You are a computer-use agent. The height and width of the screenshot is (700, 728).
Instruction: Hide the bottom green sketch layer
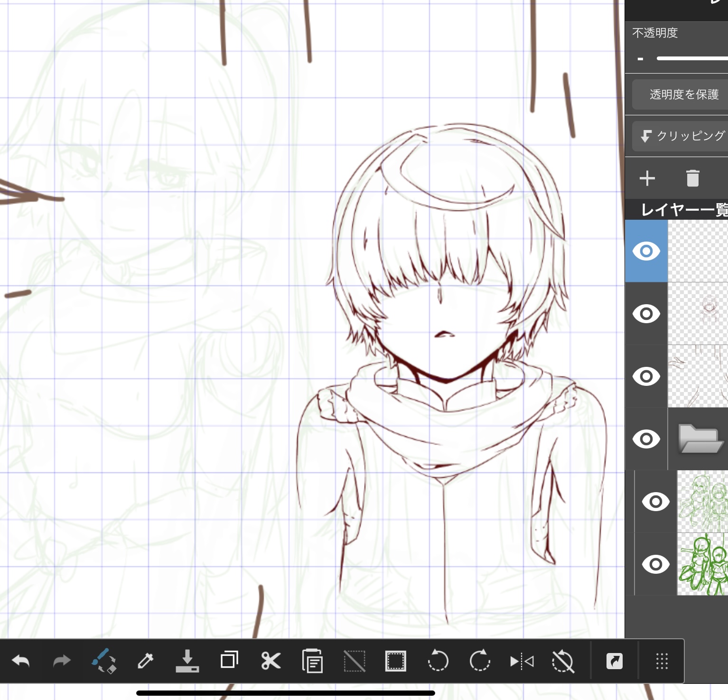click(655, 564)
